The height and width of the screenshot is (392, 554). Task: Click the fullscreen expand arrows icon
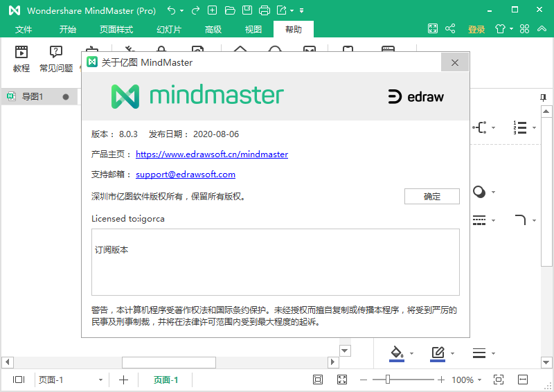click(x=342, y=380)
